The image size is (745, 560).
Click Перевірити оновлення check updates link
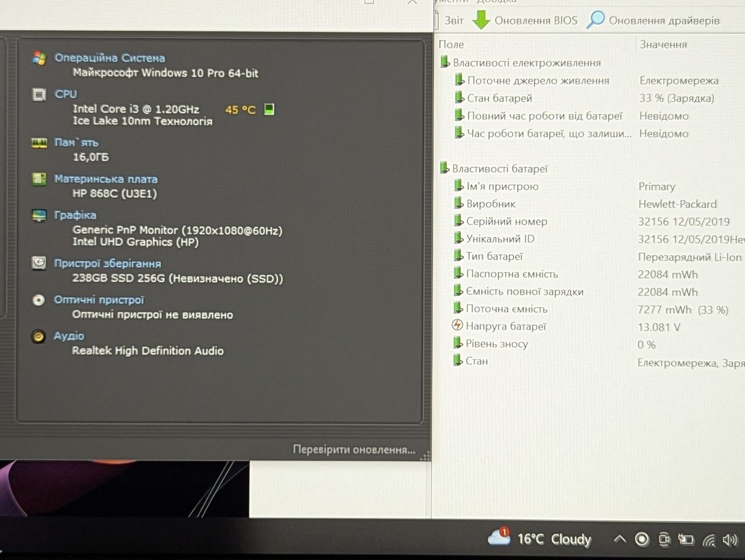pos(354,450)
